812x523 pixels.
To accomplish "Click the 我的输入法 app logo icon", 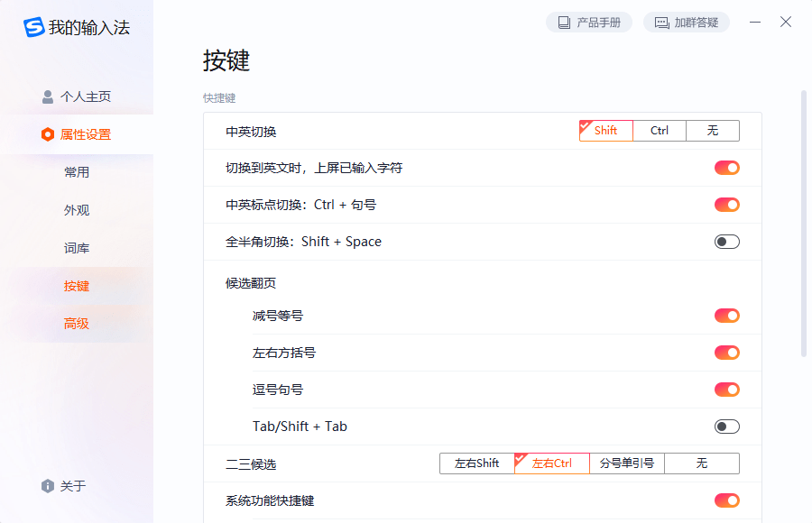I will (34, 27).
